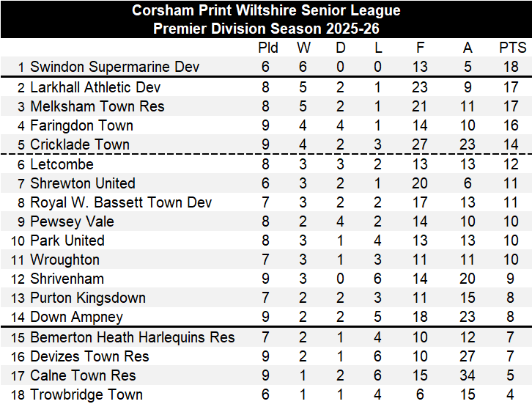
Task: Click Corsham Print Wiltshire Senior League title
Action: pyautogui.click(x=266, y=11)
